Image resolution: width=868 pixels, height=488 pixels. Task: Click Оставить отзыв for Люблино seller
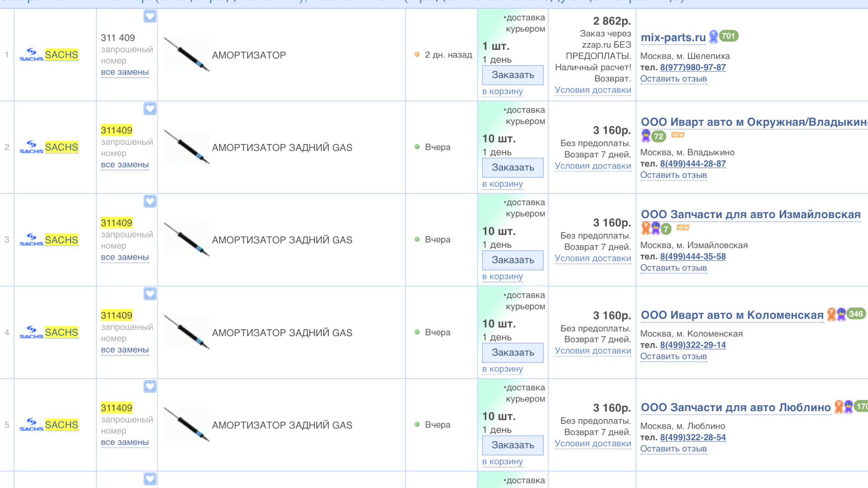click(673, 449)
